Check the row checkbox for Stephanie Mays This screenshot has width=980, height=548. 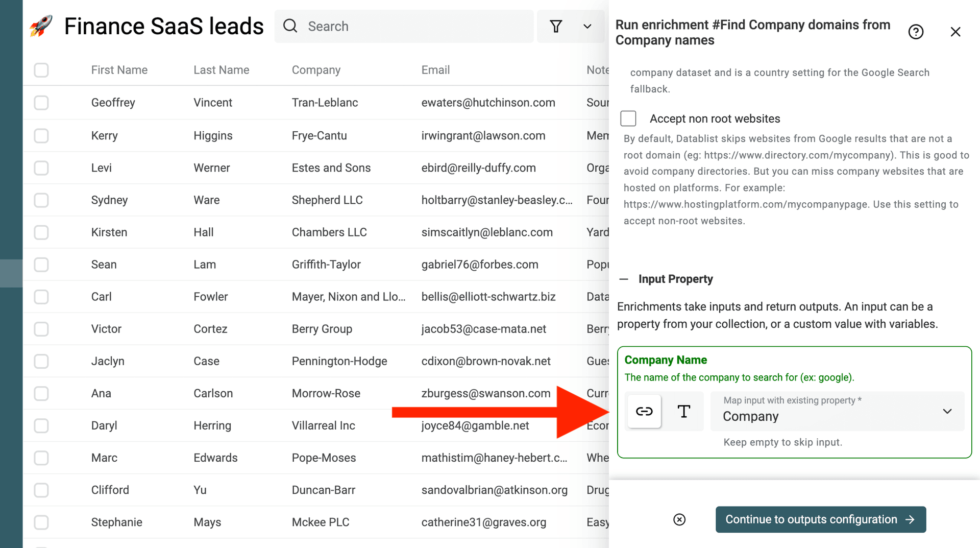(x=41, y=522)
